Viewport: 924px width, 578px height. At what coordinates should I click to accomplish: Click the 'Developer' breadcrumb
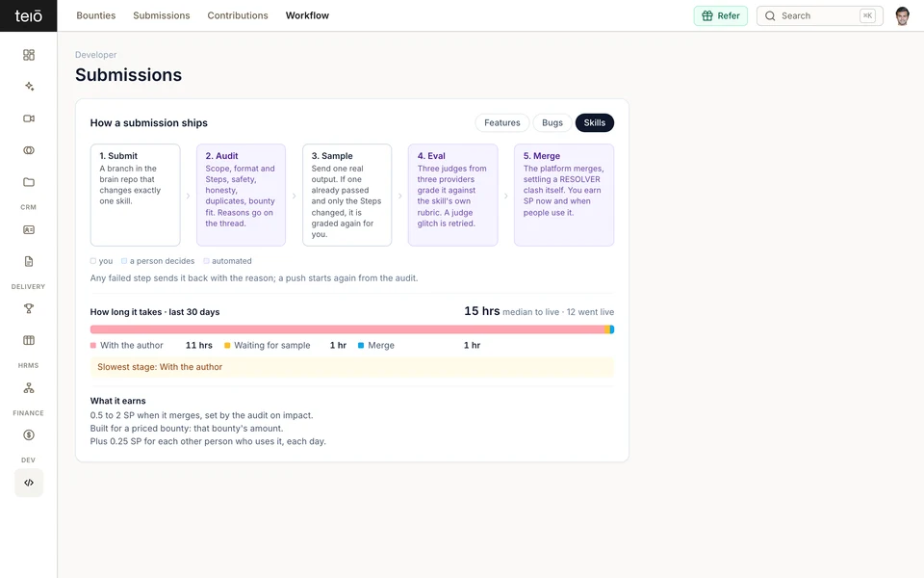pos(95,55)
